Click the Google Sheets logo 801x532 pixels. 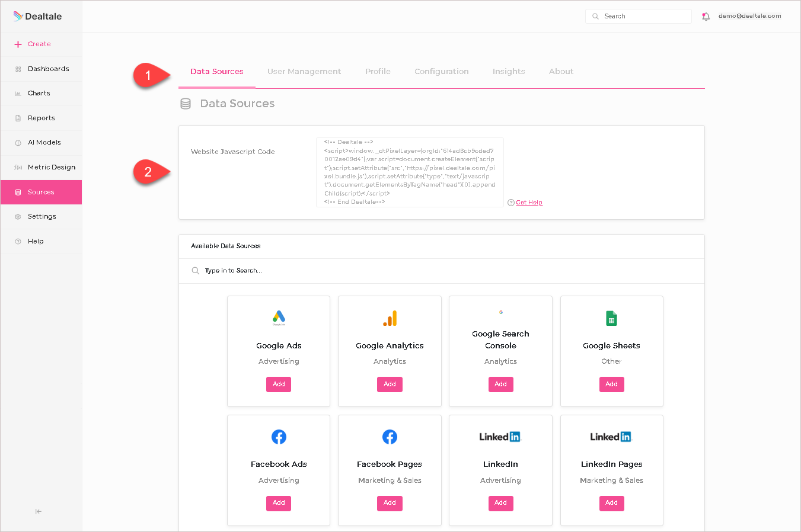(611, 318)
